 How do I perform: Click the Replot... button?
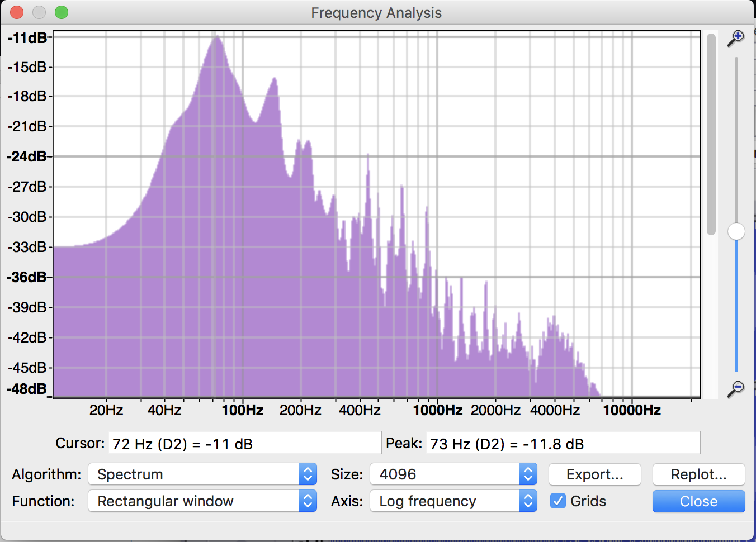tap(699, 474)
